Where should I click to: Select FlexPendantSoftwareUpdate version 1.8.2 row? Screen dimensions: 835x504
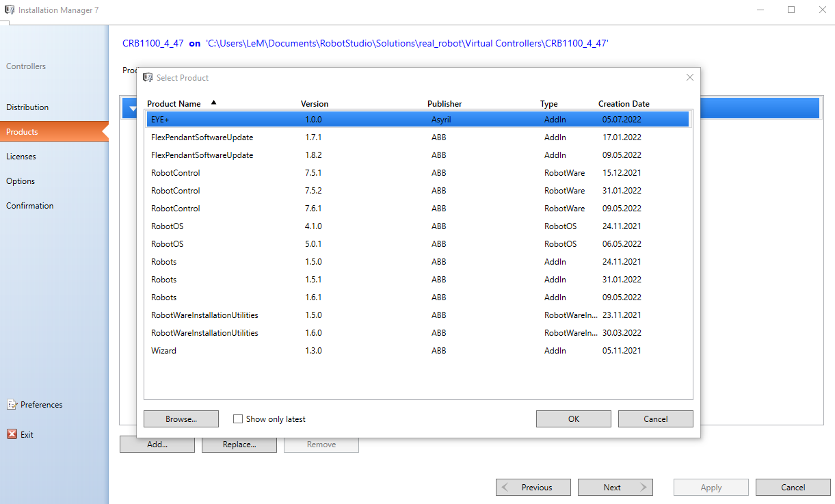418,155
